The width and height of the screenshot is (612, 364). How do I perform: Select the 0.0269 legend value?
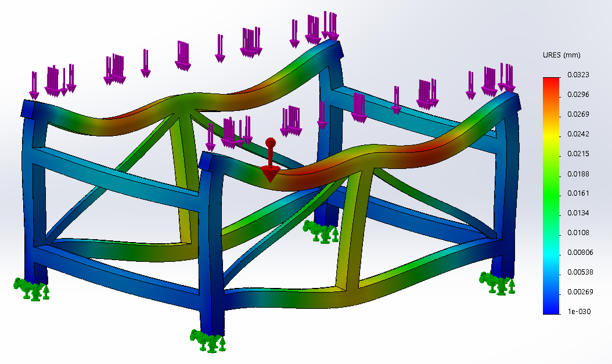click(x=578, y=114)
